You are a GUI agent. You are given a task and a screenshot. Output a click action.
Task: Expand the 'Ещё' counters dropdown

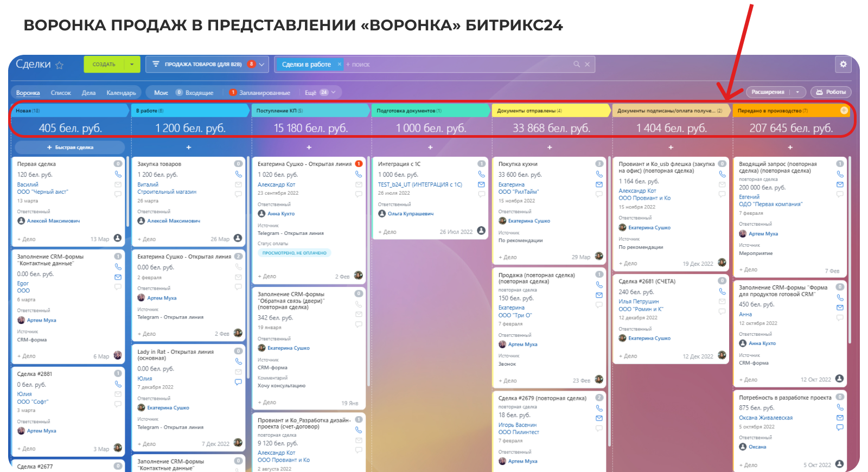point(334,92)
